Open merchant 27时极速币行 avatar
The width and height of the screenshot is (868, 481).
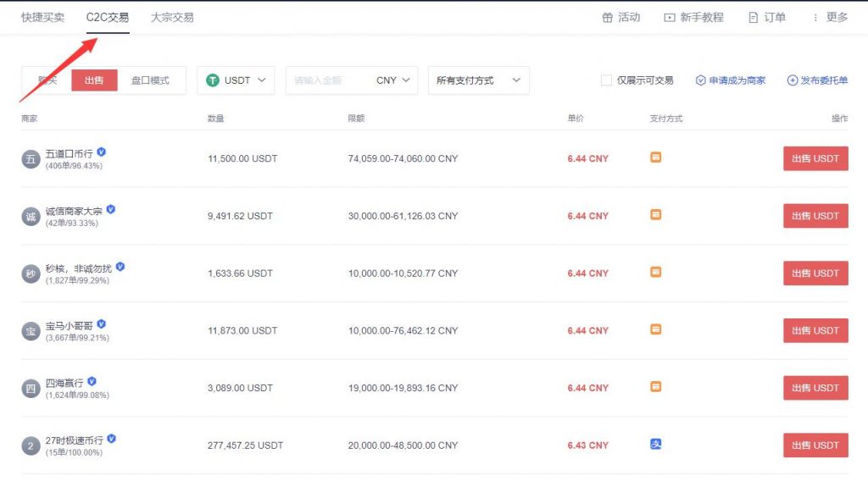pos(31,445)
